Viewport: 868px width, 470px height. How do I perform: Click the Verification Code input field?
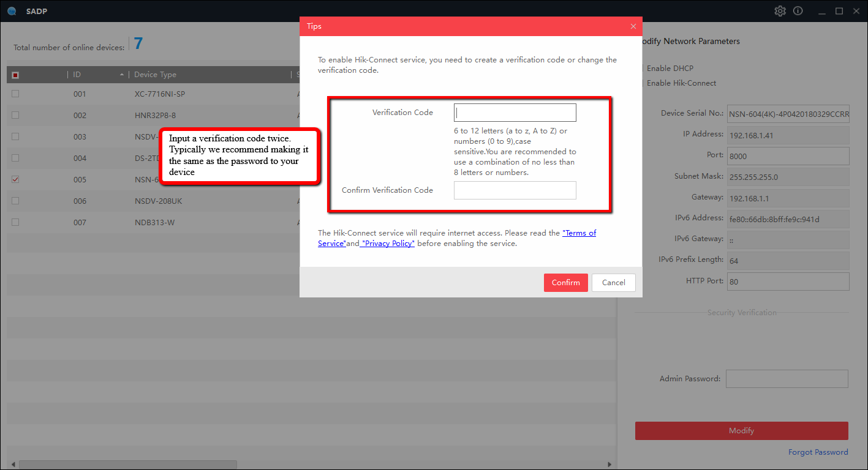click(515, 113)
